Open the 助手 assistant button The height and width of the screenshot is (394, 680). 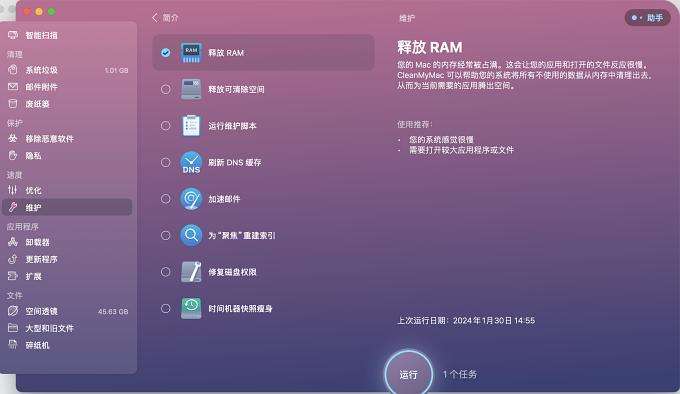(647, 18)
